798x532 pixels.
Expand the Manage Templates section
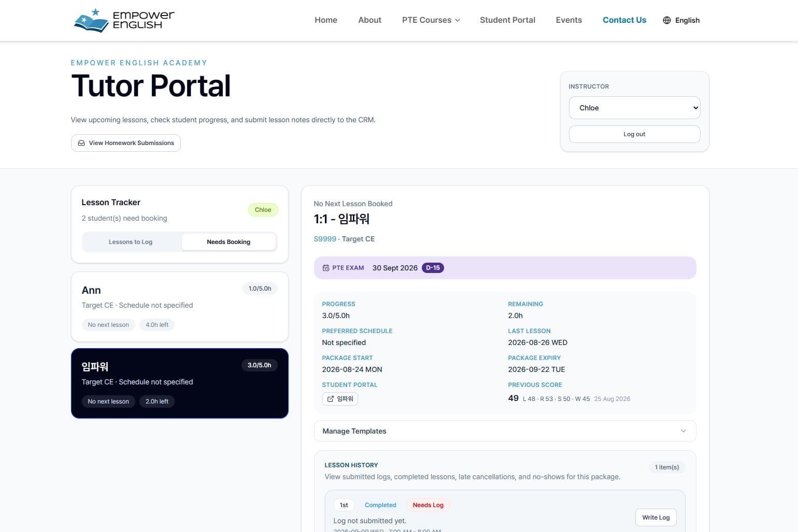(505, 431)
